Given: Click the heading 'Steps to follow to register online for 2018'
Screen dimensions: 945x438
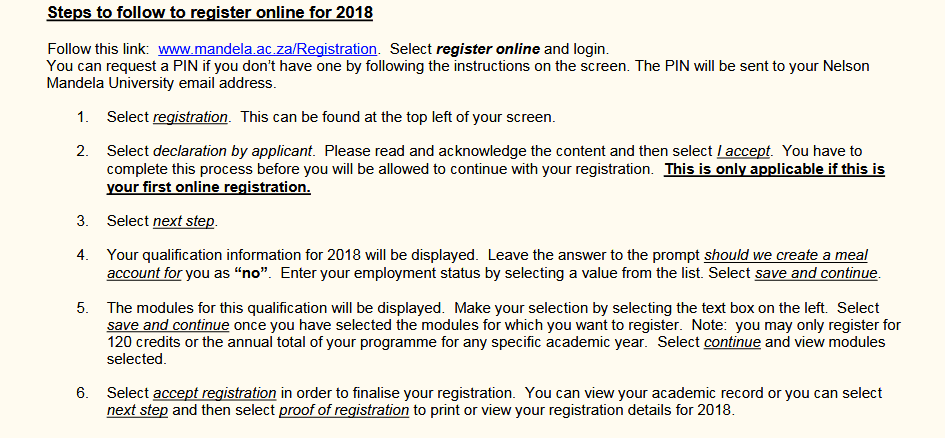Looking at the screenshot, I should point(209,15).
